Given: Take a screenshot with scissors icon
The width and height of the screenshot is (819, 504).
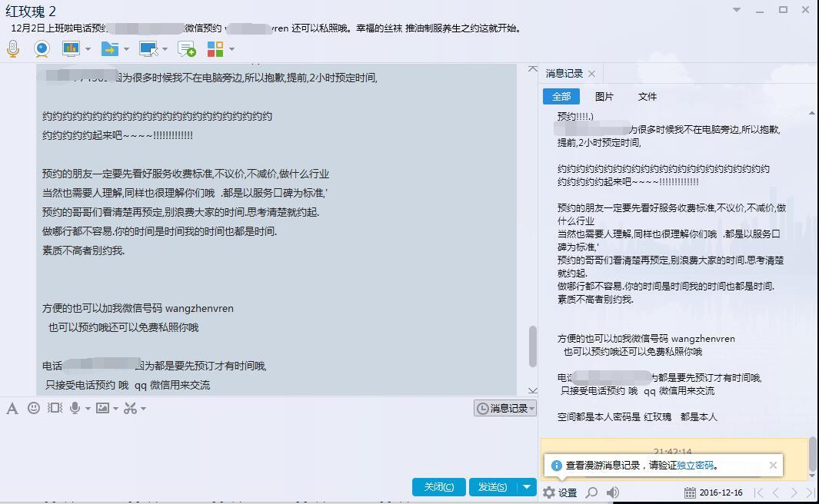Looking at the screenshot, I should tap(130, 408).
